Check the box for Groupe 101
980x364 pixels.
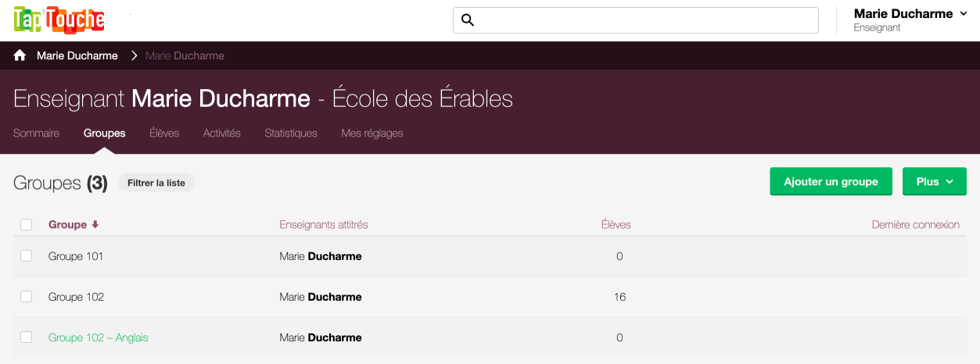[x=27, y=256]
